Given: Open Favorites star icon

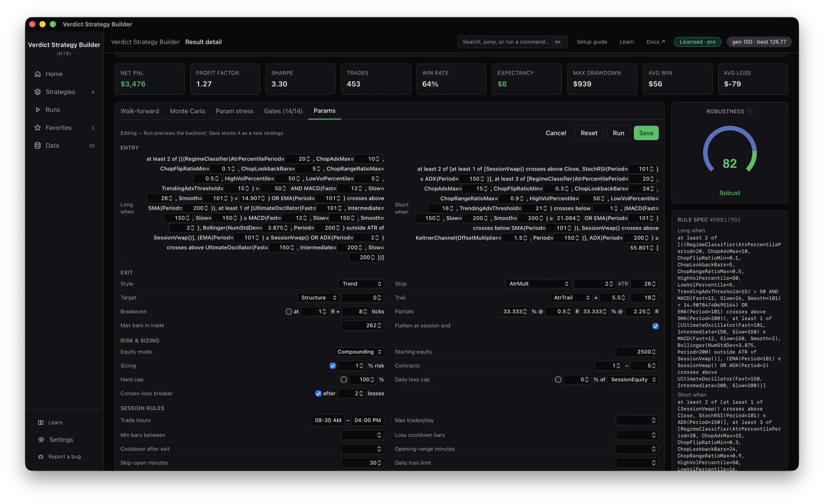Looking at the screenshot, I should tap(38, 128).
